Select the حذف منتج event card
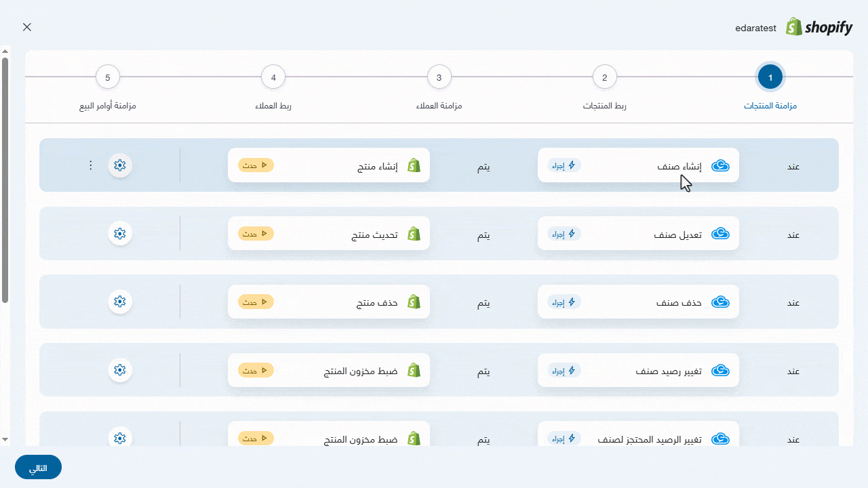 pyautogui.click(x=329, y=302)
